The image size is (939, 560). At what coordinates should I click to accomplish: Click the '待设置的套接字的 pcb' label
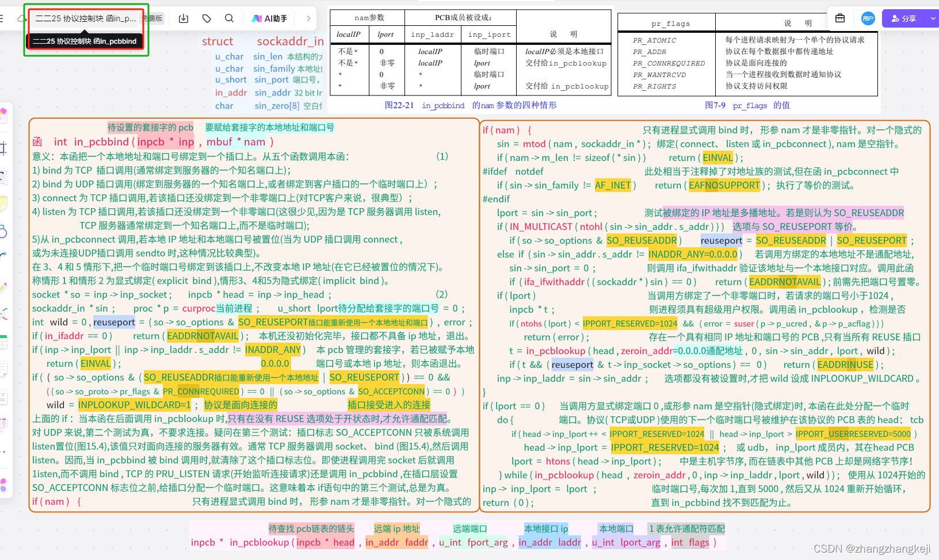[151, 128]
